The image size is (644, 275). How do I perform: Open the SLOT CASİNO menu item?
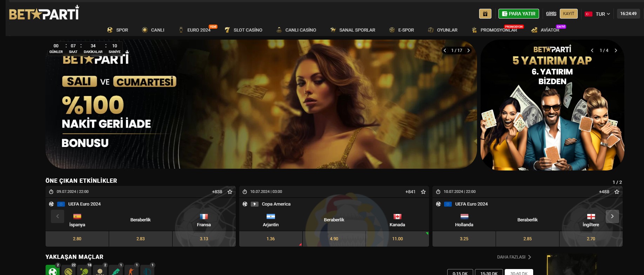(243, 30)
